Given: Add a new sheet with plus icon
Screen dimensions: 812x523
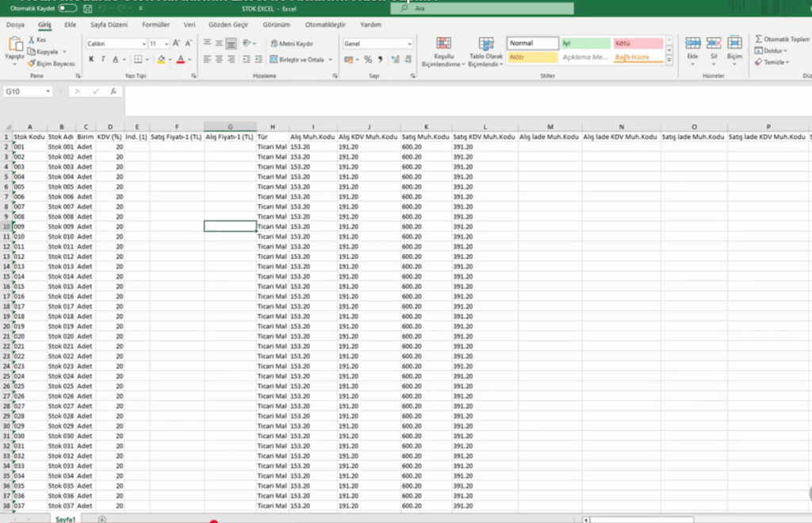Looking at the screenshot, I should [x=101, y=519].
